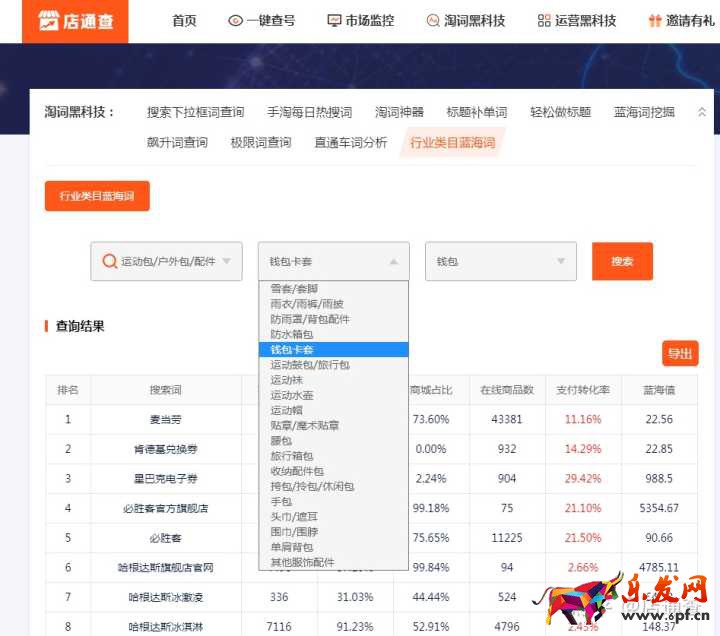Click the chart icon beside 淘词黑科技
720x636 pixels.
tap(433, 21)
